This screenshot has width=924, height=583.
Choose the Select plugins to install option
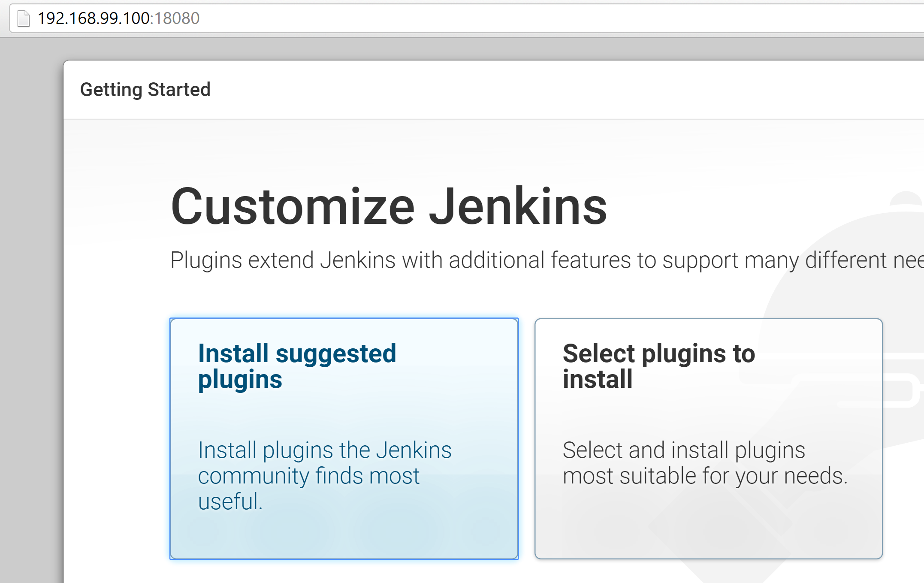[708, 412]
